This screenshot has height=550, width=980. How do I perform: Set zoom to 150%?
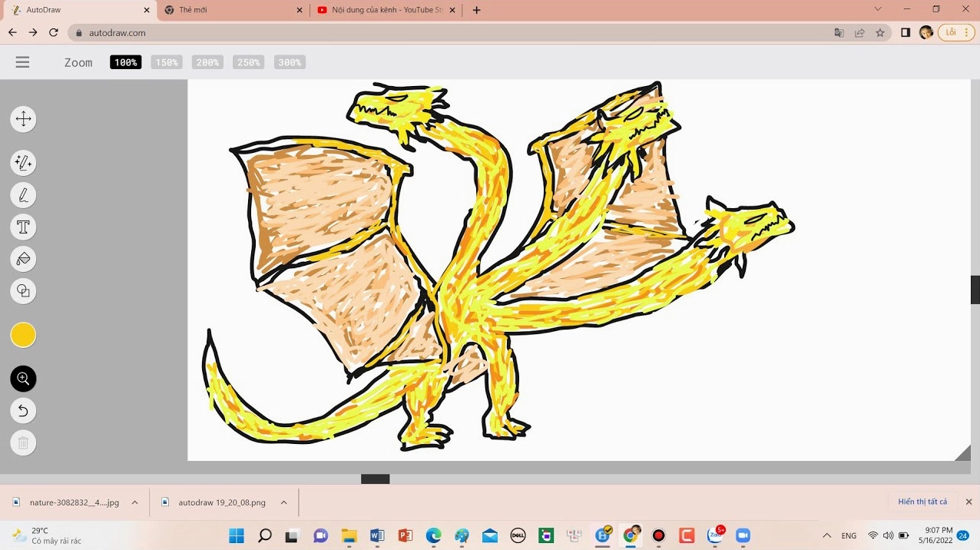167,62
